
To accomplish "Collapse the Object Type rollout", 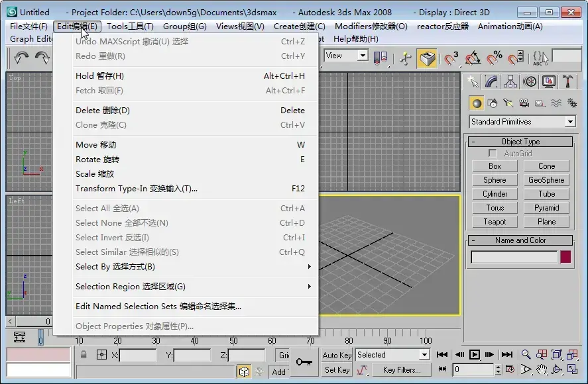I will pos(520,142).
